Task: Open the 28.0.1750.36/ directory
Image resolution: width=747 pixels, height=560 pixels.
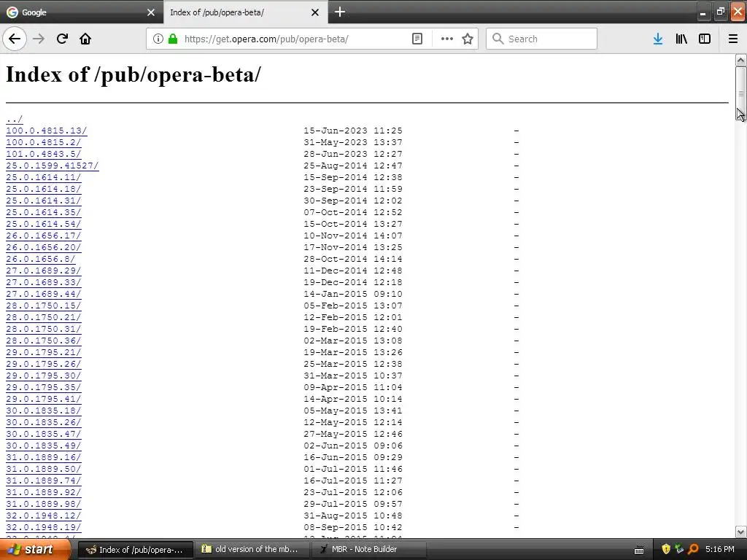Action: tap(43, 341)
